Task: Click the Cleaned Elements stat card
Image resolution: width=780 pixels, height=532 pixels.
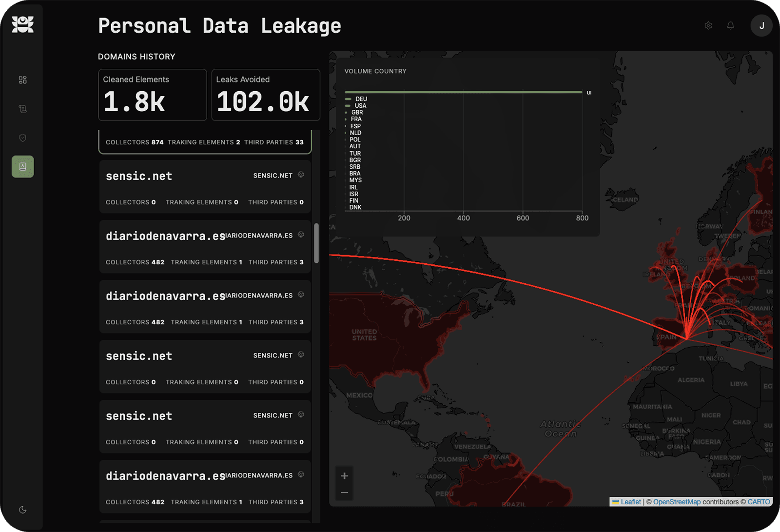Action: pyautogui.click(x=152, y=95)
